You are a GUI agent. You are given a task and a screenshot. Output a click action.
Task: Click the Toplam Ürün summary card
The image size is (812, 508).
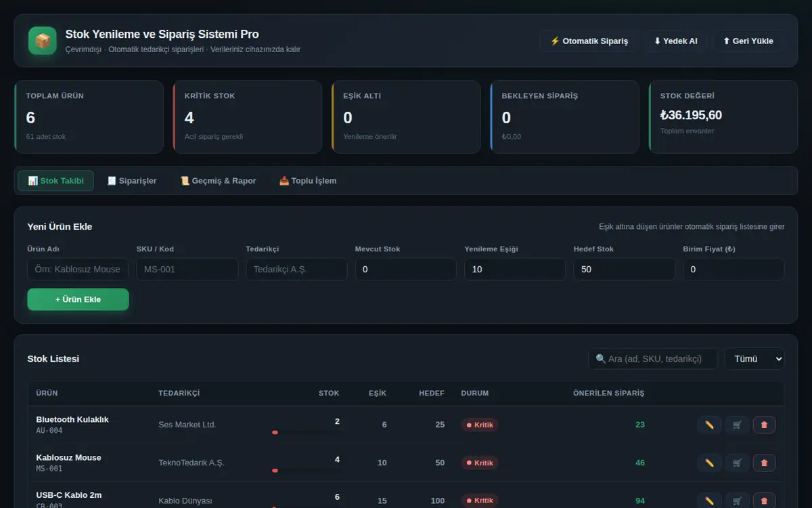89,117
